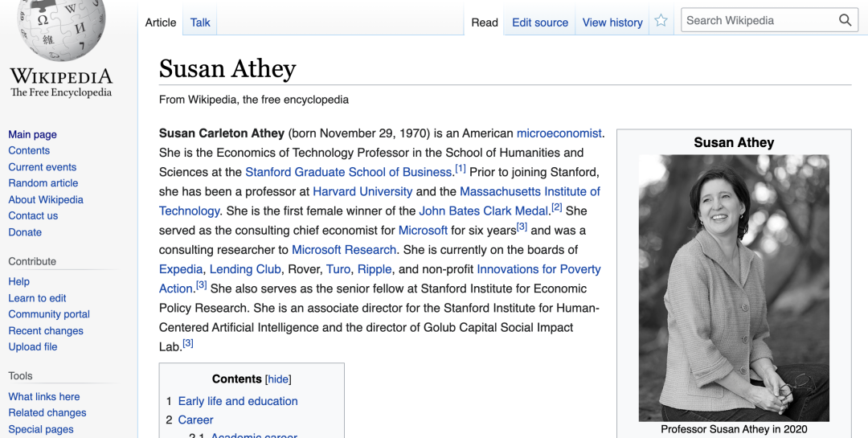868x438 pixels.
Task: Open the Random article link
Action: tap(43, 183)
